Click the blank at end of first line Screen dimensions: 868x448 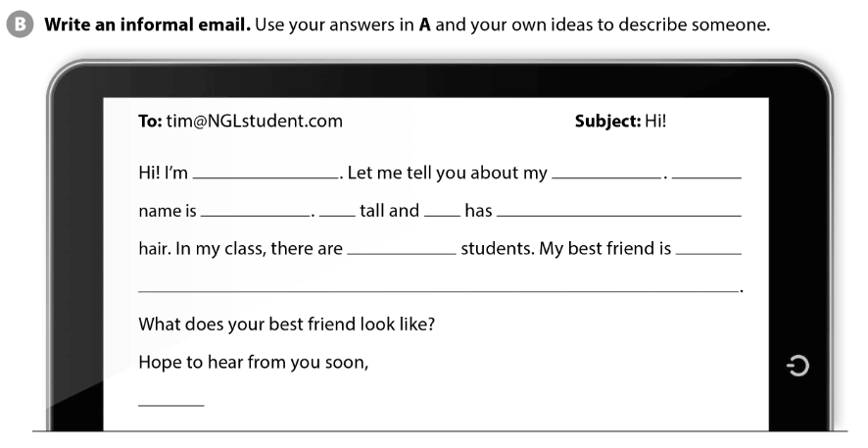pos(706,175)
